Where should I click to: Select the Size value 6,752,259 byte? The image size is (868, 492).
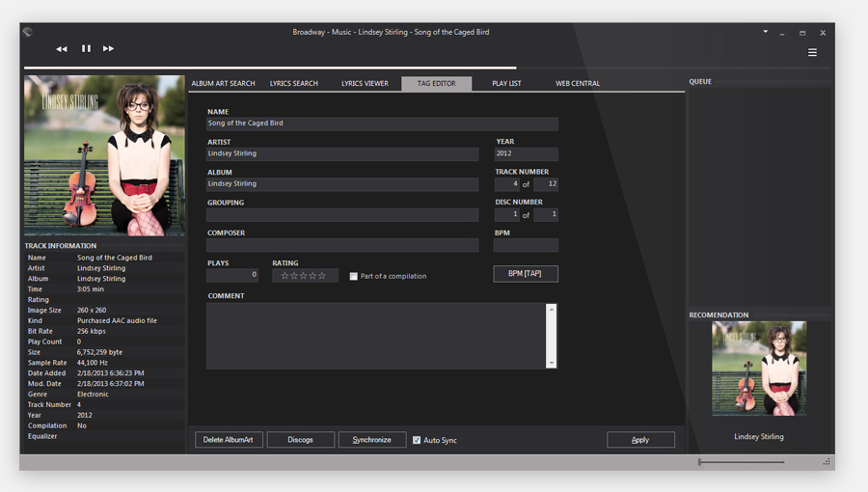pos(99,352)
